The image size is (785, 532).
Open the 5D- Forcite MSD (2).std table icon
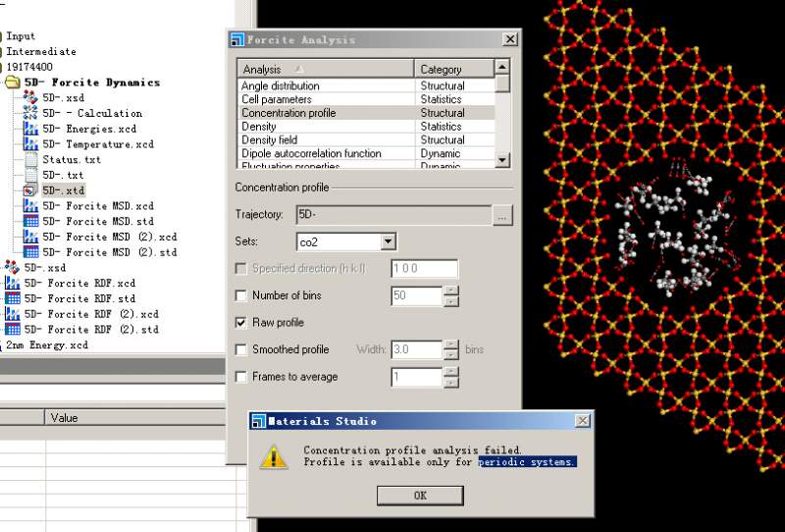click(x=30, y=252)
